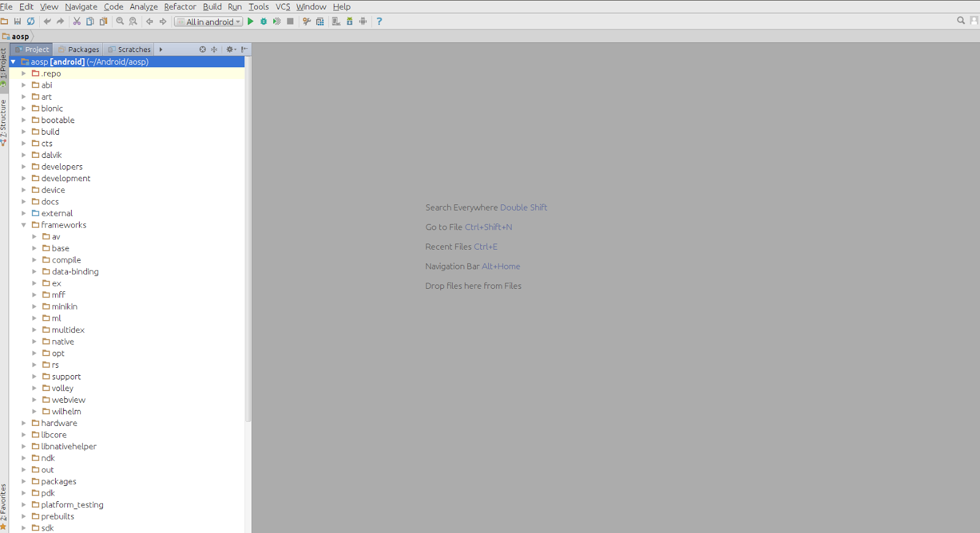Switch to the Packages view tab
980x533 pixels.
79,50
